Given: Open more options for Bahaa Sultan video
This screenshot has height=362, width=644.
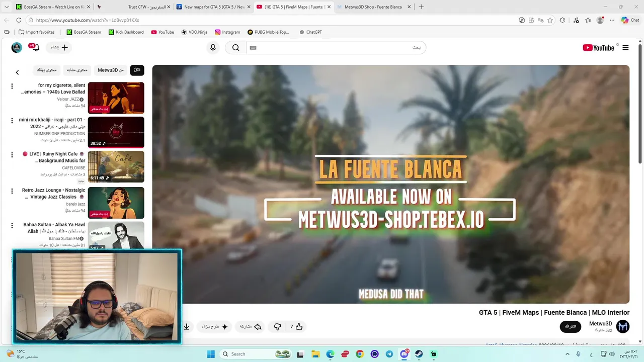Looking at the screenshot, I should pos(12,225).
